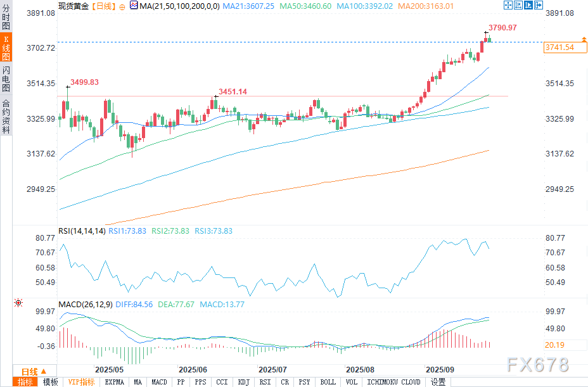Screen dimensions: 588x387
Task: Open the 合约资料 side tab
Action: [6, 116]
